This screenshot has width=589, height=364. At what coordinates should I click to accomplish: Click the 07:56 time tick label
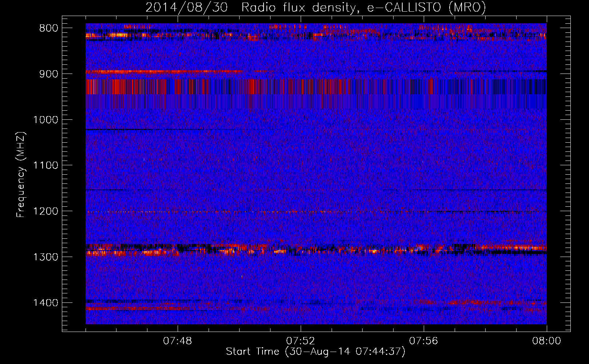(423, 341)
